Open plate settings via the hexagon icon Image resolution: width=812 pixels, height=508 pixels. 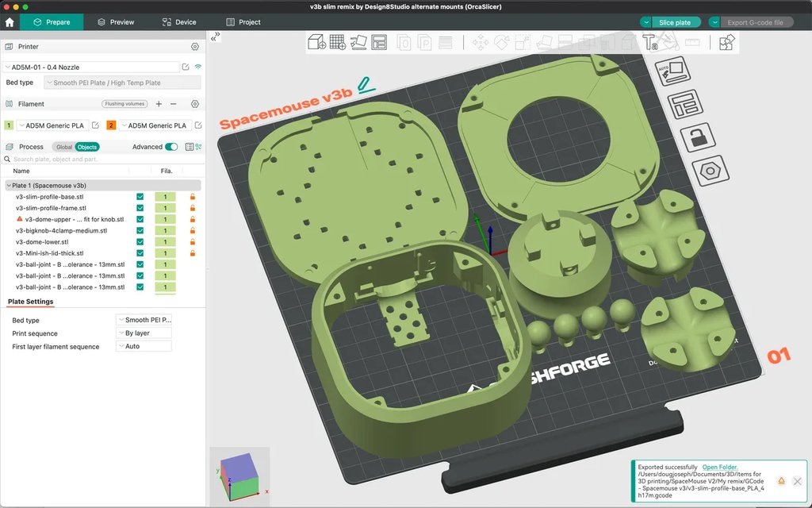click(x=710, y=170)
